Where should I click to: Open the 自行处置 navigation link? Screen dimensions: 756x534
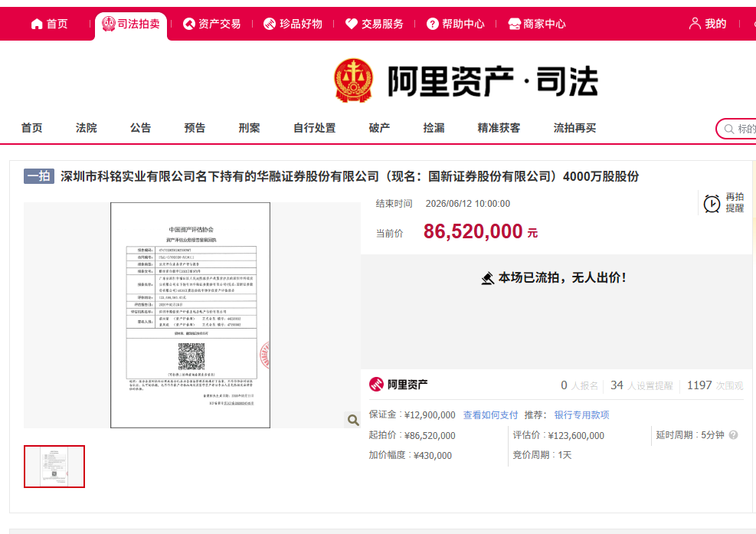point(314,128)
